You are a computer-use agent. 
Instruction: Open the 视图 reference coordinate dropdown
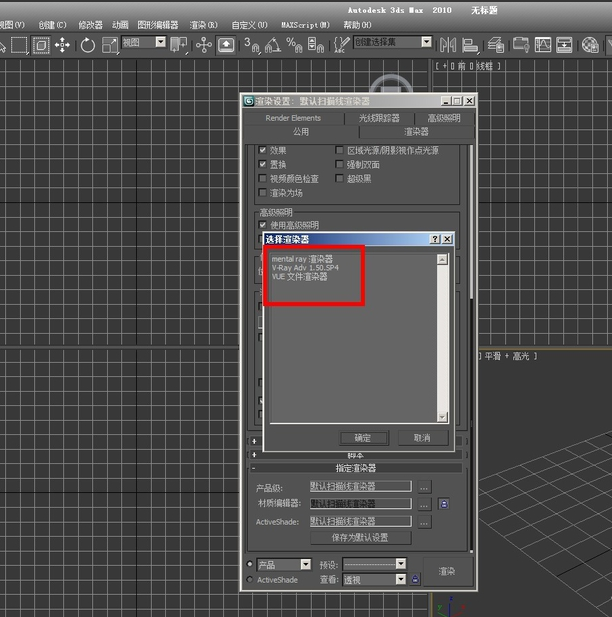(x=161, y=42)
